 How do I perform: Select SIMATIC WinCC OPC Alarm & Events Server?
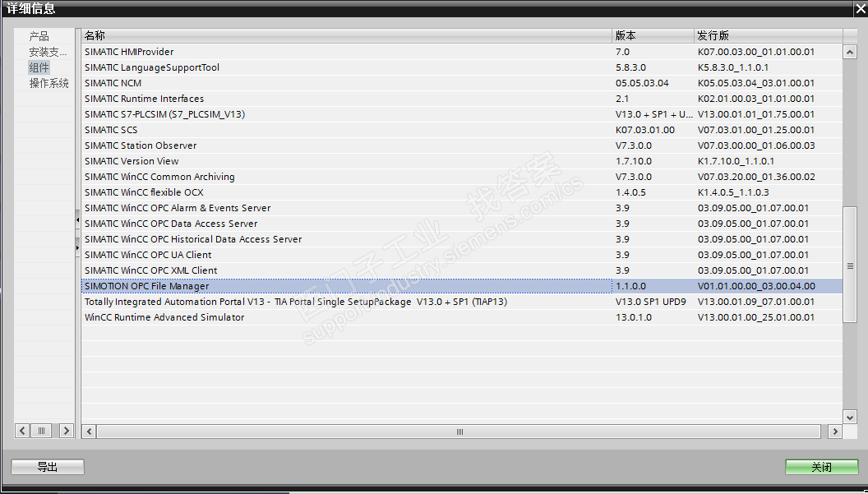click(x=462, y=208)
